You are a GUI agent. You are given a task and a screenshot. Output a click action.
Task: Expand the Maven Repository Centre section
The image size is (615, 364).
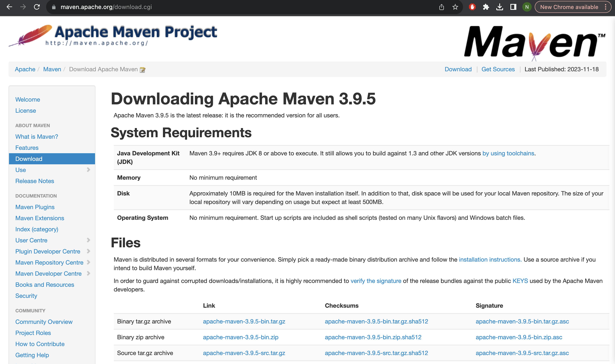[89, 262]
